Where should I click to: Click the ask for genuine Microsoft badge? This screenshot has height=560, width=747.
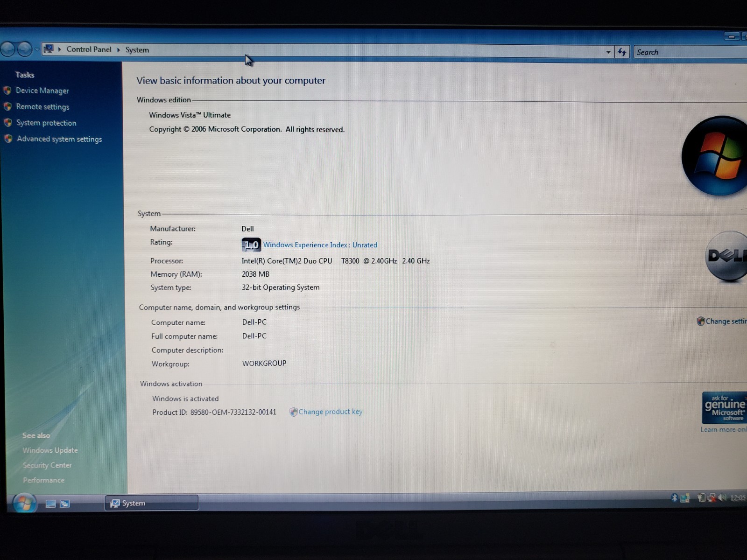[x=724, y=407]
